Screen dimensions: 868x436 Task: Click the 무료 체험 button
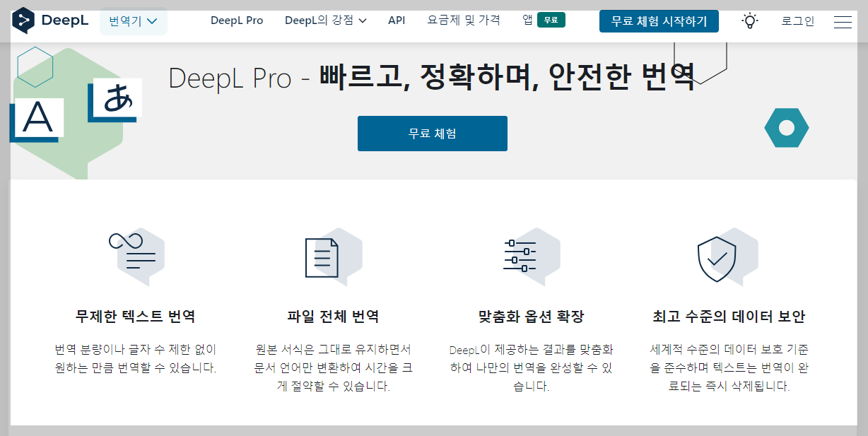(432, 133)
